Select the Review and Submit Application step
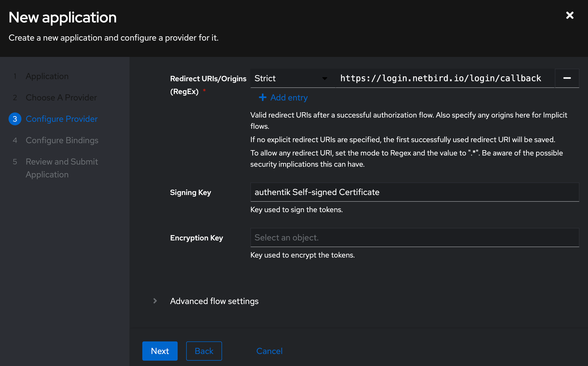 tap(62, 162)
